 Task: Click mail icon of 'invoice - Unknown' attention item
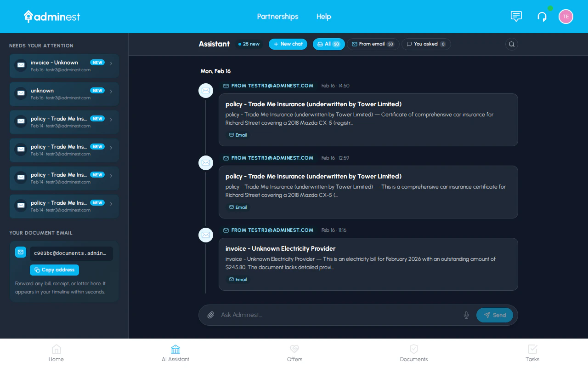click(21, 66)
